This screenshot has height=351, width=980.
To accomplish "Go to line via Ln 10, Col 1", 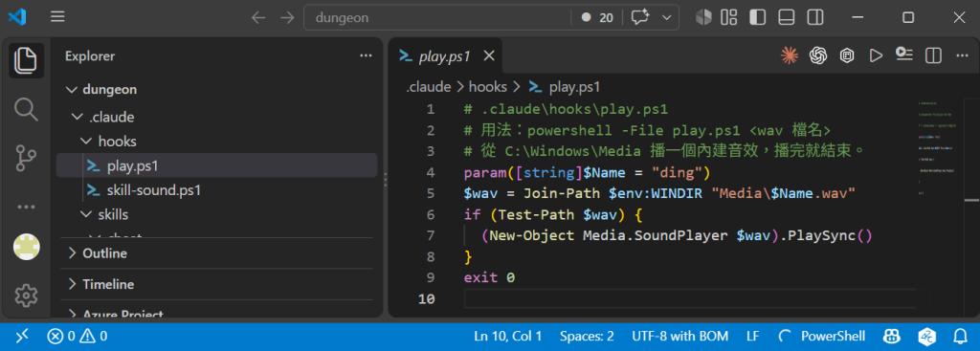I will [507, 337].
